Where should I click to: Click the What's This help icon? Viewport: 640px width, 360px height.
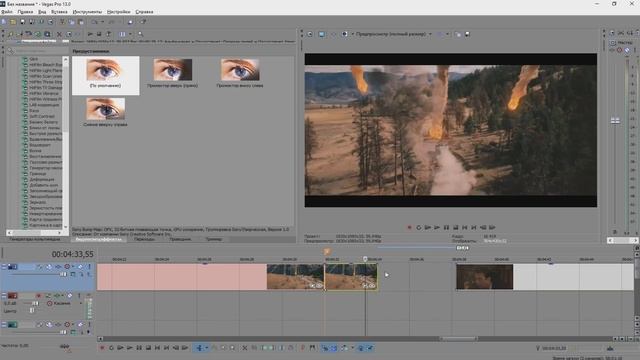tap(143, 22)
